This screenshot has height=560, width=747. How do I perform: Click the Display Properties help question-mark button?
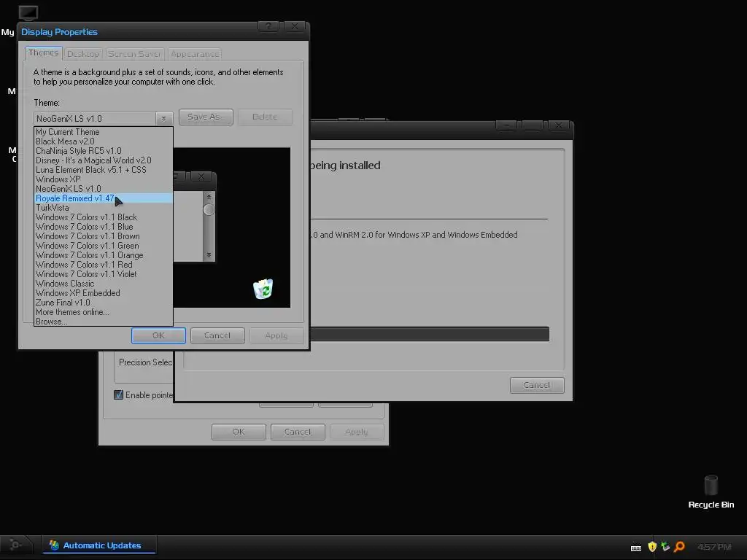click(268, 26)
